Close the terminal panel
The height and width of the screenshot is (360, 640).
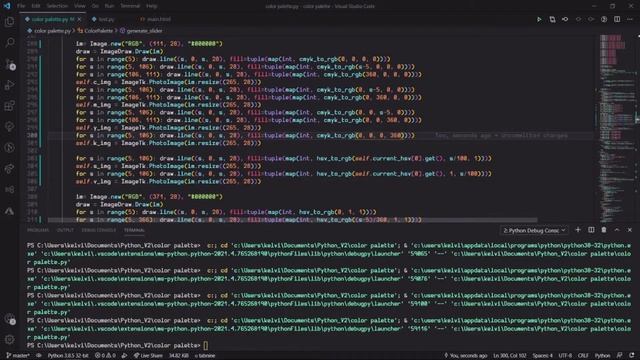click(630, 230)
